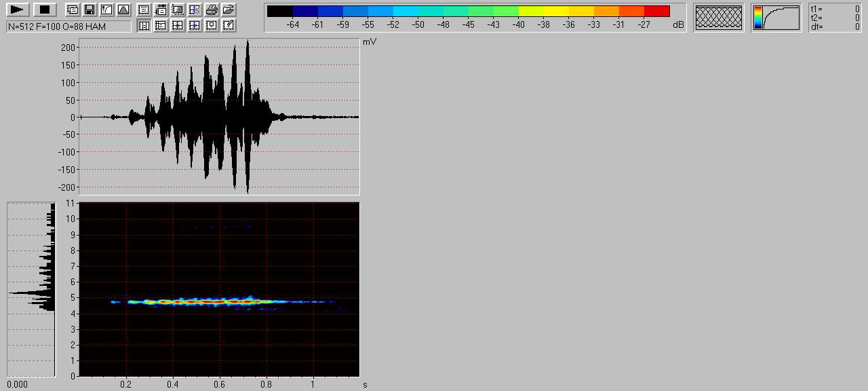Open the rainbow color curve button
Image resolution: width=868 pixels, height=391 pixels.
click(776, 17)
